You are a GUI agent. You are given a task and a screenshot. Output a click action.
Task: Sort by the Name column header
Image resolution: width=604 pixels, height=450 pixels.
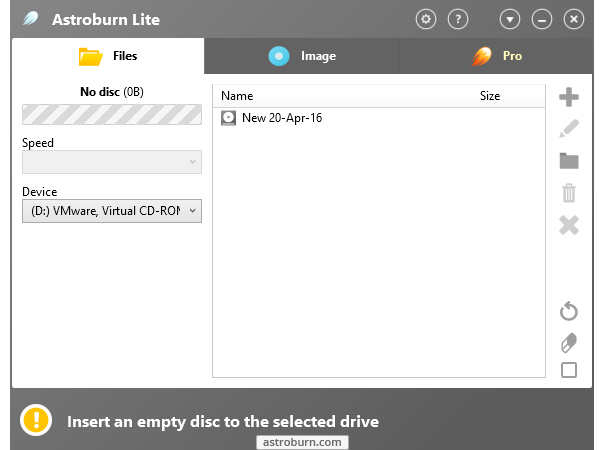(237, 96)
